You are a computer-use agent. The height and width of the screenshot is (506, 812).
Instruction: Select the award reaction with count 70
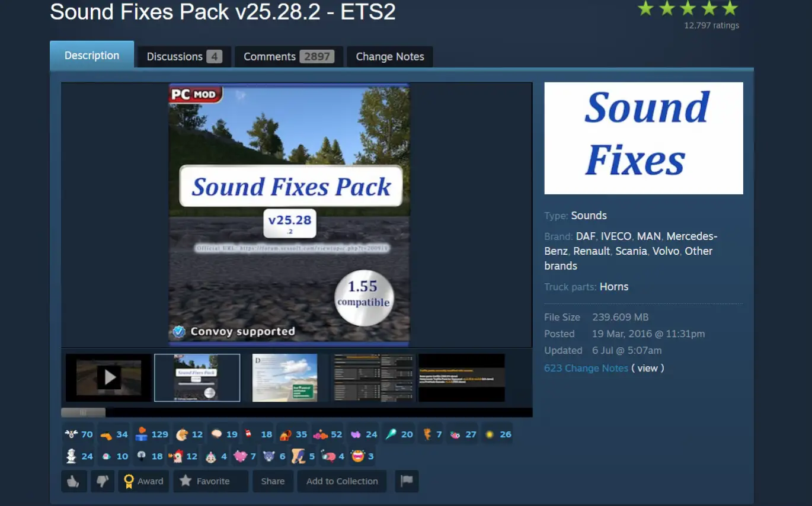[x=79, y=434]
